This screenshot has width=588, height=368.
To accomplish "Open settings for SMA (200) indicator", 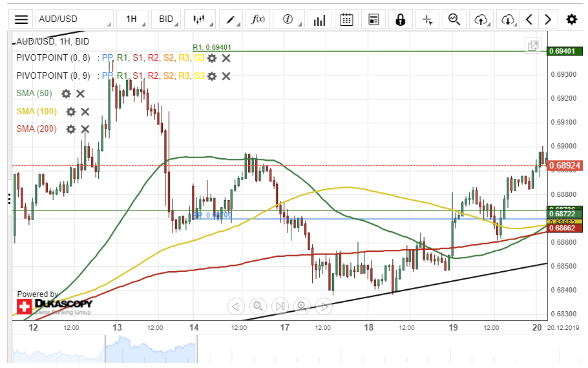I will (71, 129).
